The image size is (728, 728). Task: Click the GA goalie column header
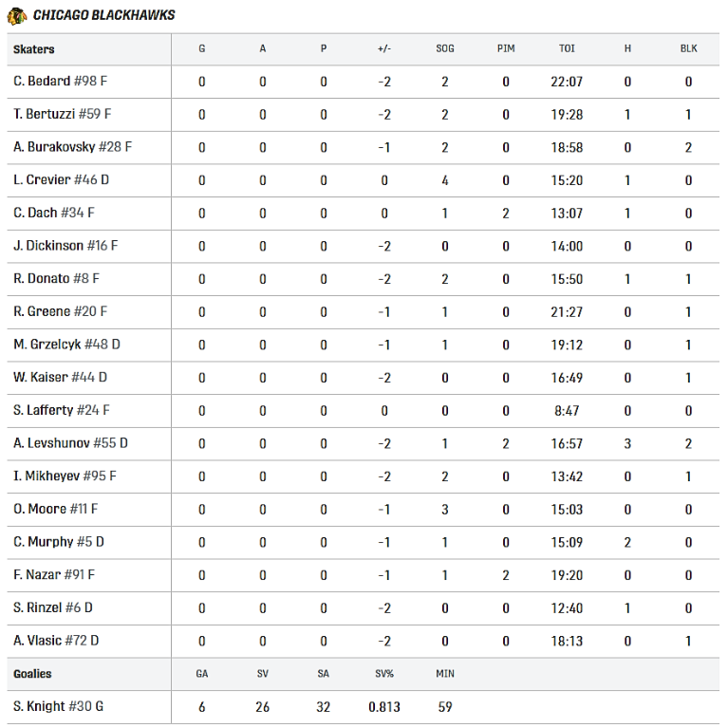[201, 674]
